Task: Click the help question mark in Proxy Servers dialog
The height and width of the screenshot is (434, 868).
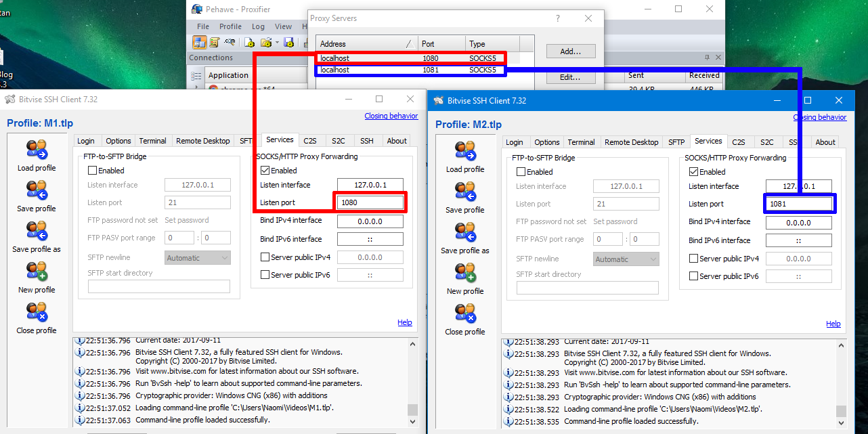Action: (558, 18)
